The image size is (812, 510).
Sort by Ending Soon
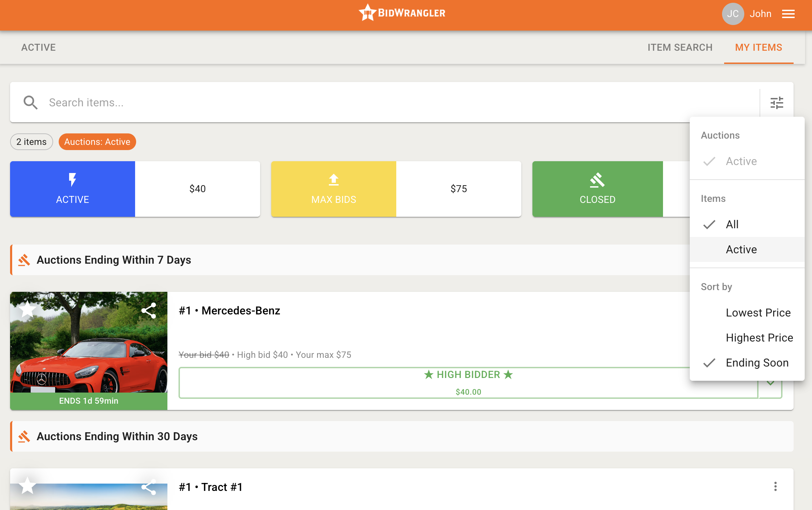[747, 363]
